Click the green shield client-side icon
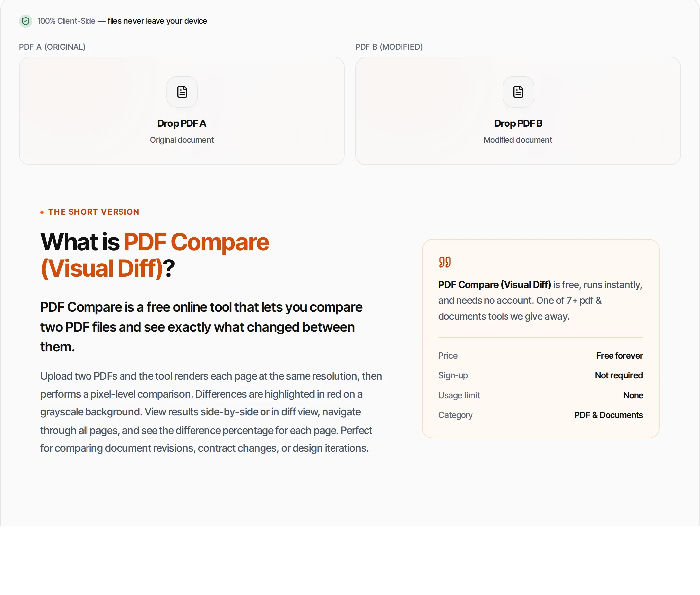 coord(26,21)
